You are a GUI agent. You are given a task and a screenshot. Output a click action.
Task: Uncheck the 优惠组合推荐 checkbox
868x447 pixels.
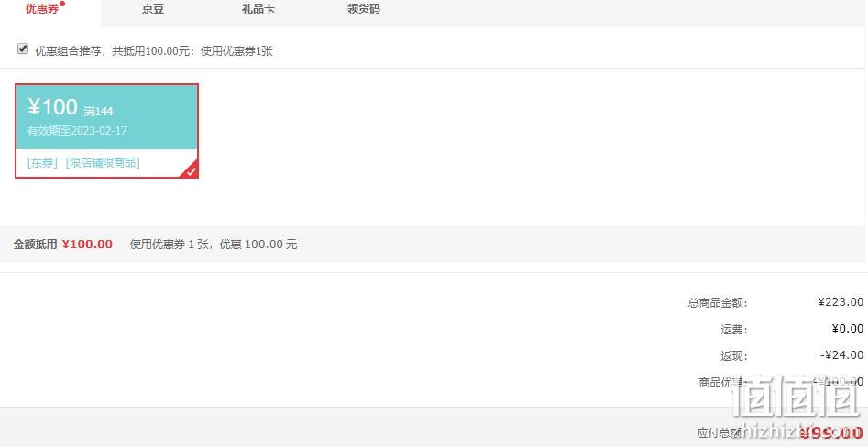[23, 49]
